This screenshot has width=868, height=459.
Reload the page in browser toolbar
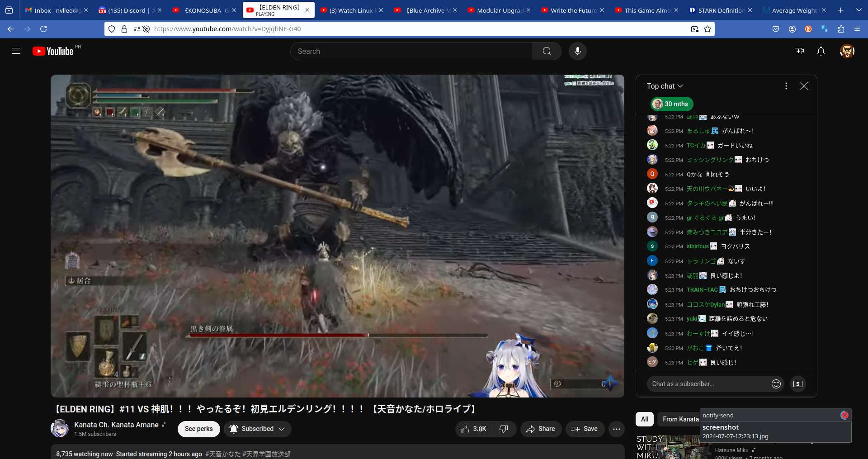point(43,29)
